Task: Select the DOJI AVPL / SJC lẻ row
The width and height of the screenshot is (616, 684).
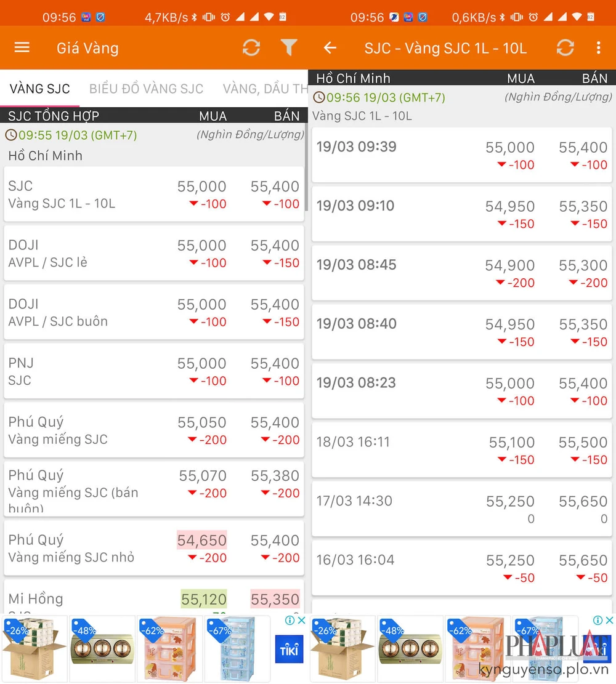Action: [x=154, y=253]
